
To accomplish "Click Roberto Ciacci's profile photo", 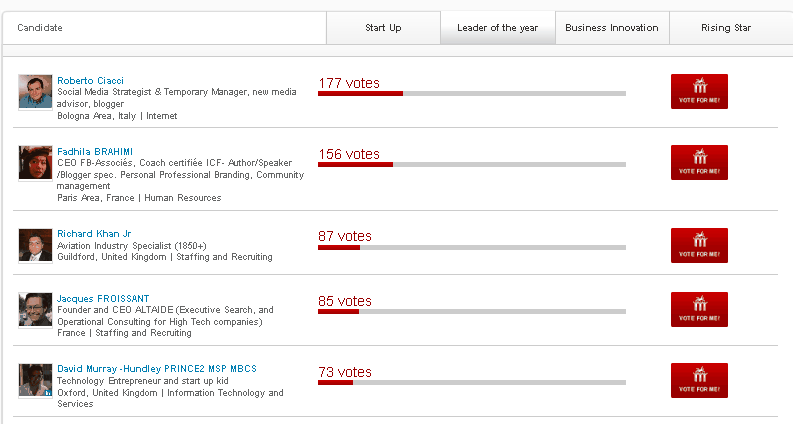I will pos(35,92).
